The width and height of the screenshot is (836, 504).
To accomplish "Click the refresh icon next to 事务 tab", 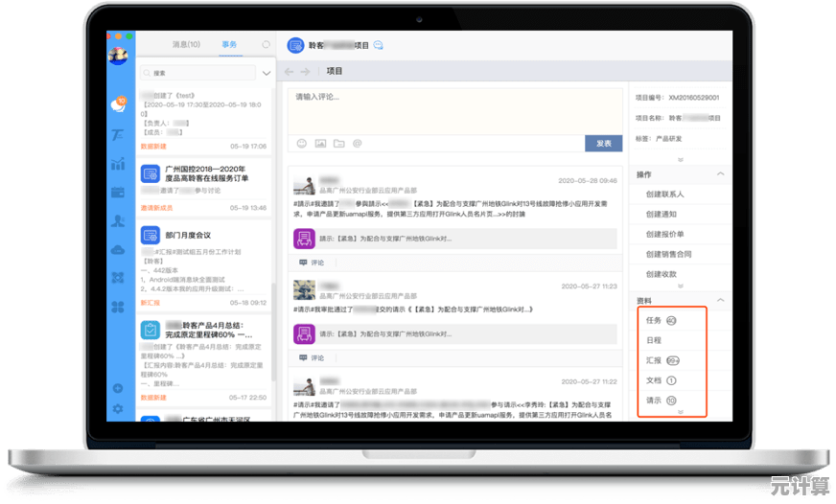I will point(266,45).
